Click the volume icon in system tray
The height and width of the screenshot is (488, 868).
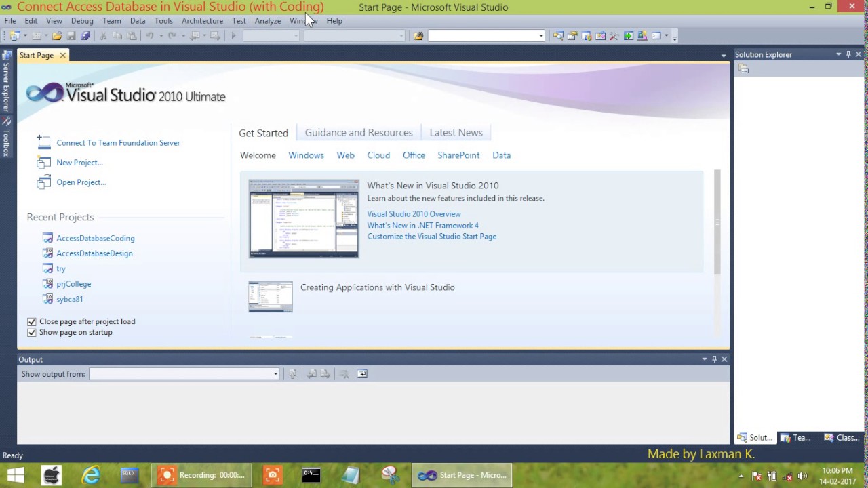[802, 476]
